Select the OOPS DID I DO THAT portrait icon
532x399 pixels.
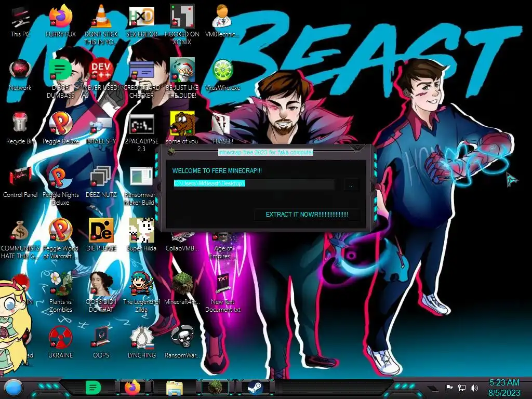tap(101, 284)
